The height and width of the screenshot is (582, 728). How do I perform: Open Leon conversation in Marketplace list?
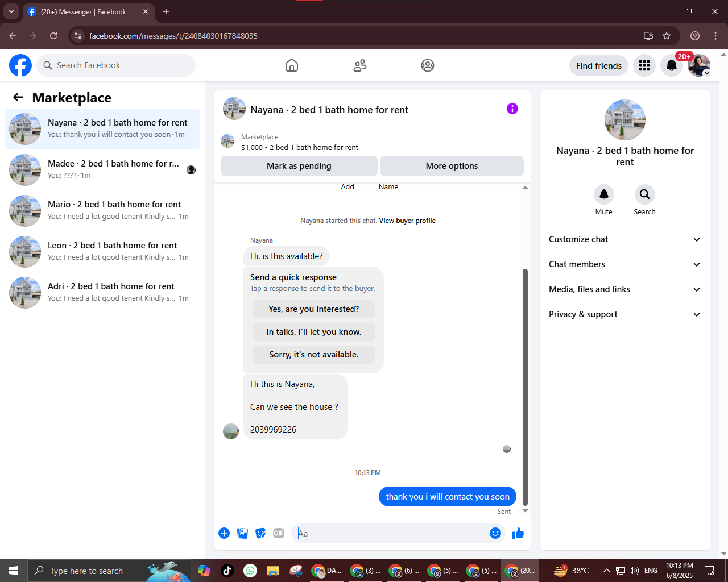(102, 252)
